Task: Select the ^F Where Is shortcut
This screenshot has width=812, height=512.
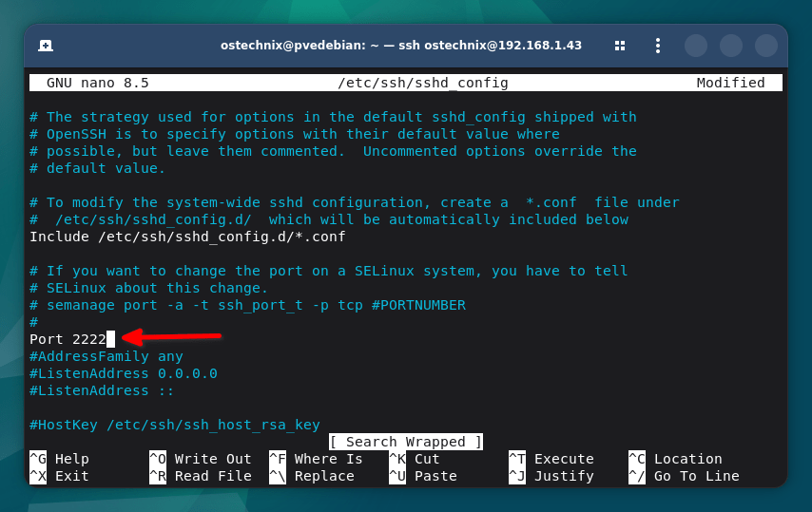Action: click(316, 459)
